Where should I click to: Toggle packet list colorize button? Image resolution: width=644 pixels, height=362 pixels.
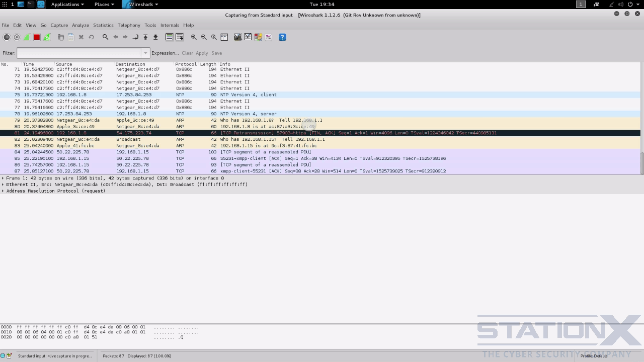tap(170, 37)
